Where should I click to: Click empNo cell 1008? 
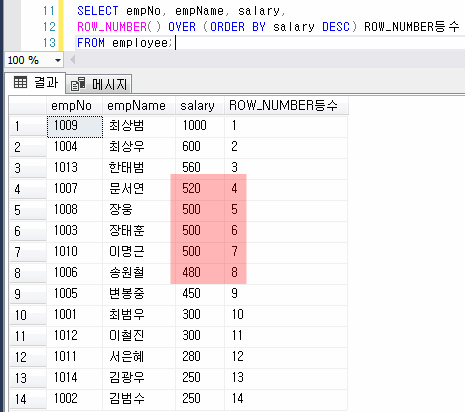(75, 210)
